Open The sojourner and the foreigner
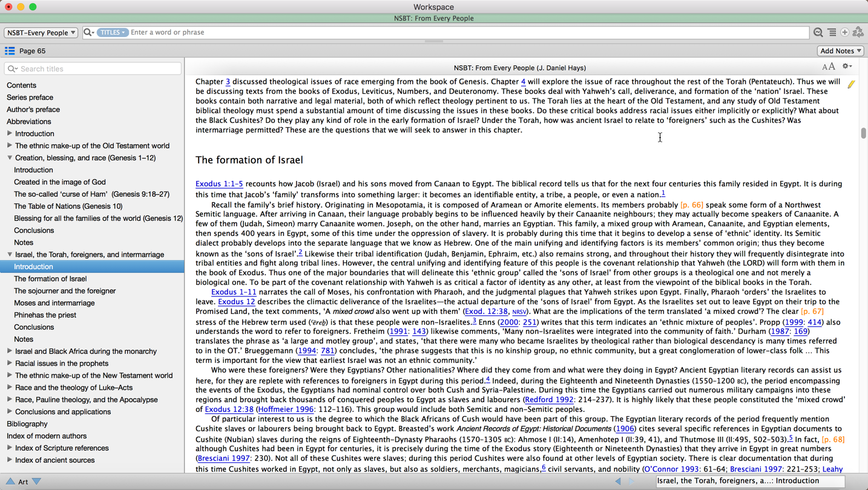 pyautogui.click(x=65, y=291)
